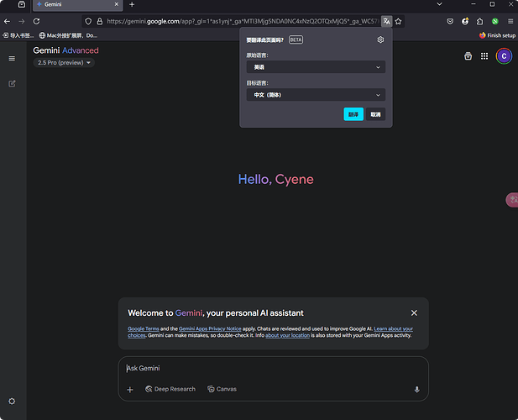Open the Gemini Apps Privacy Notice link

point(210,328)
